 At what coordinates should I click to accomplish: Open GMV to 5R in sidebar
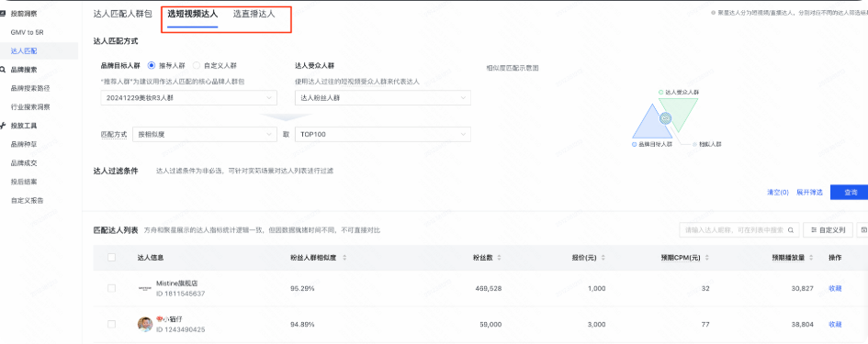coord(28,33)
